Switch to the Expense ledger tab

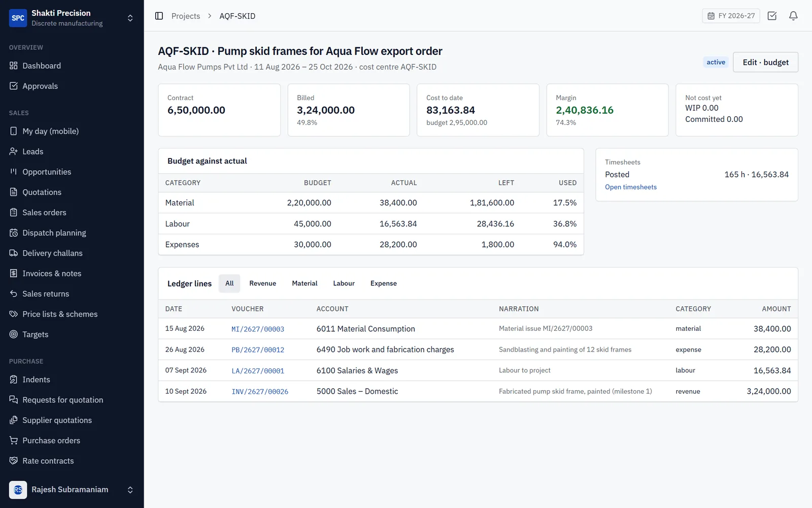(384, 283)
